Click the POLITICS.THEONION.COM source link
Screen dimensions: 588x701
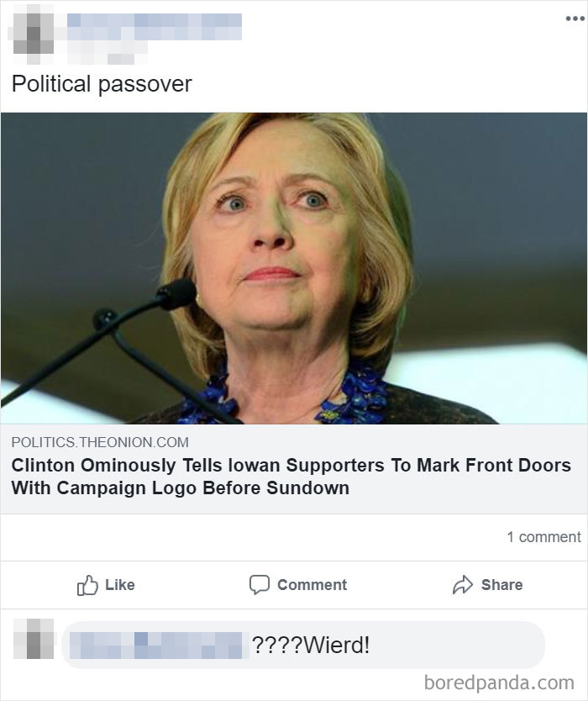point(100,442)
